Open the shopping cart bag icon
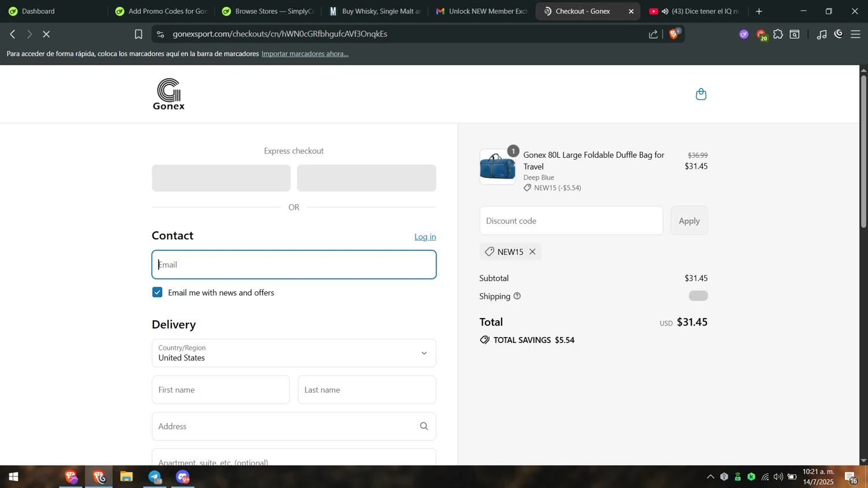The width and height of the screenshot is (868, 488). point(701,94)
